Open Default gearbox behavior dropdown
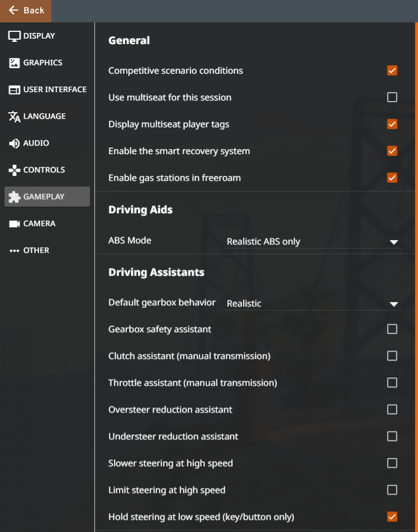 (x=313, y=304)
